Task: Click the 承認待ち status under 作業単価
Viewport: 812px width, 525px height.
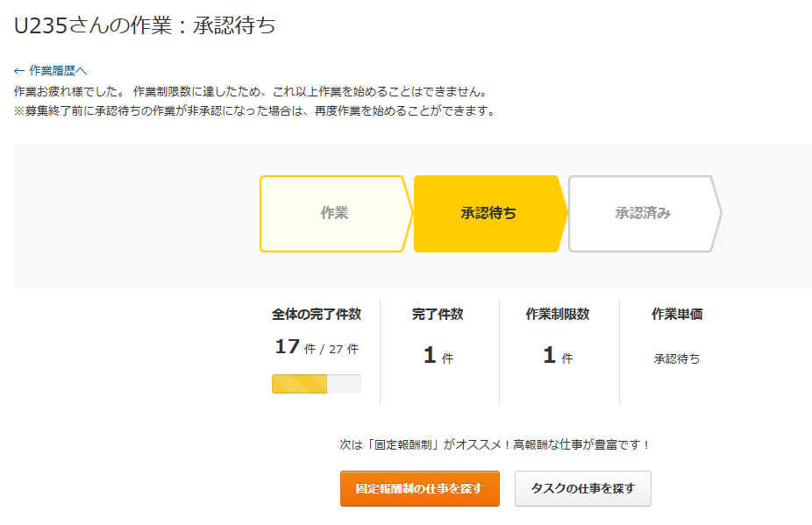Action: [x=677, y=358]
